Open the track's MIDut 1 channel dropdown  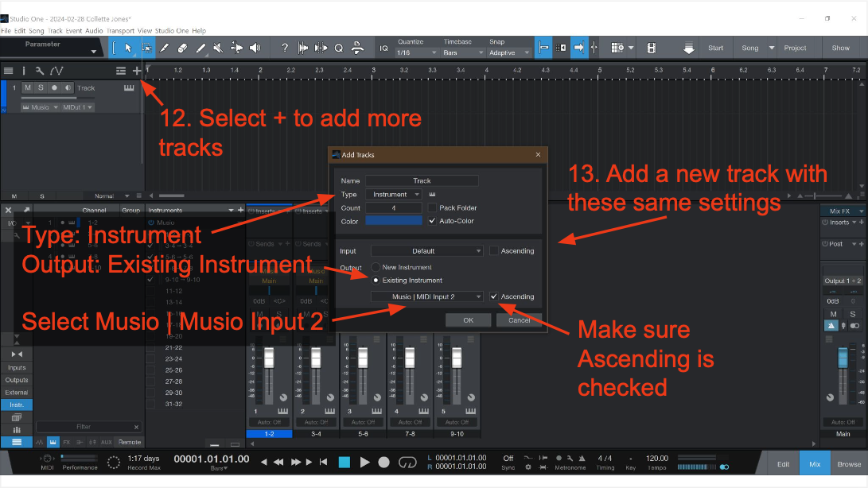(x=77, y=107)
